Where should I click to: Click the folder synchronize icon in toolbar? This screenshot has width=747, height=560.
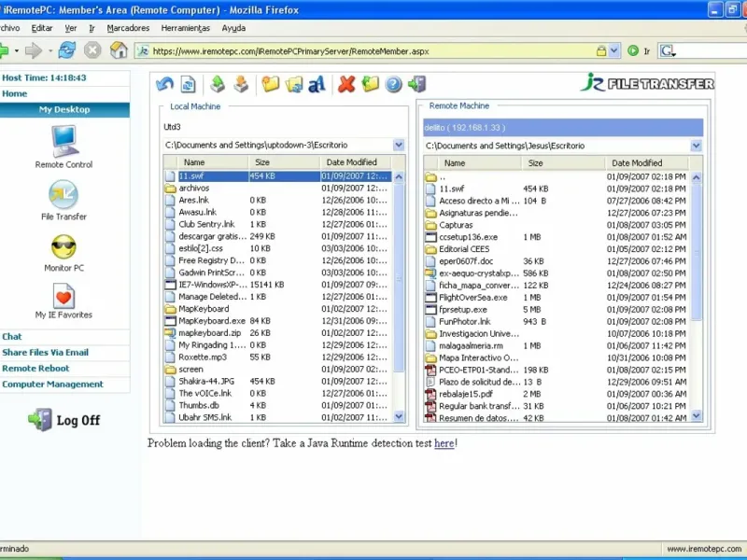pos(294,84)
